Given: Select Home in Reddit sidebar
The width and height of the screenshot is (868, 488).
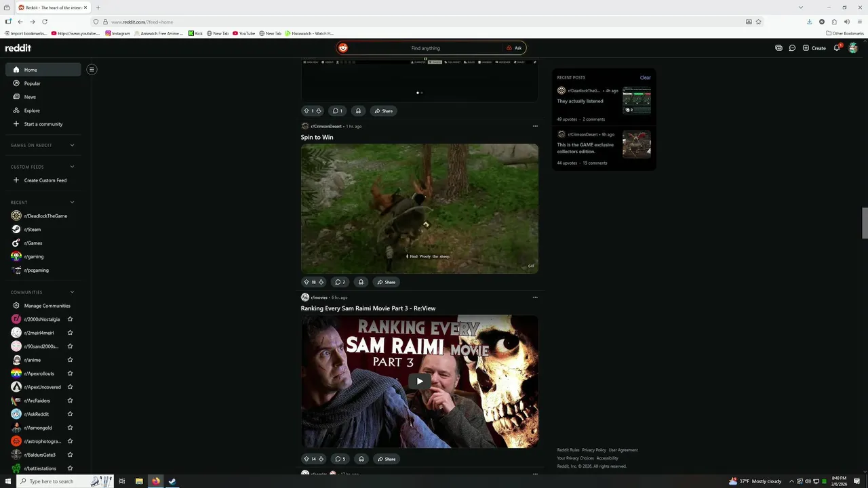Looking at the screenshot, I should tap(43, 70).
